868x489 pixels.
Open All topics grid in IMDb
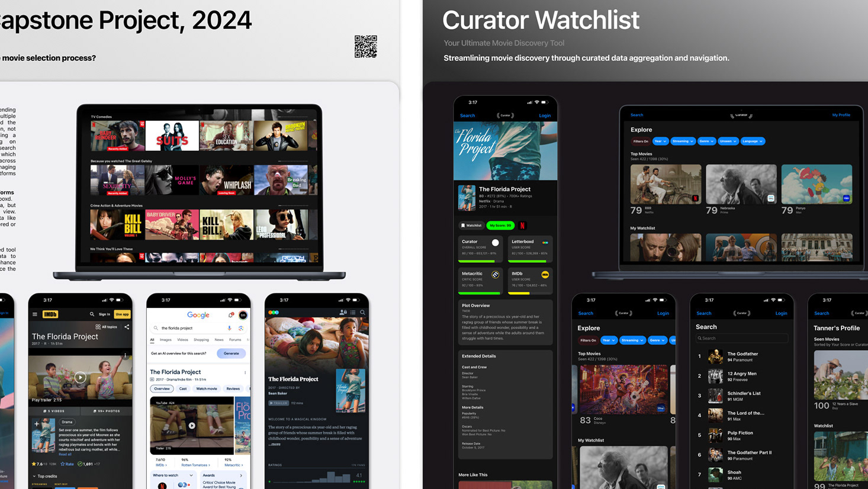point(106,327)
